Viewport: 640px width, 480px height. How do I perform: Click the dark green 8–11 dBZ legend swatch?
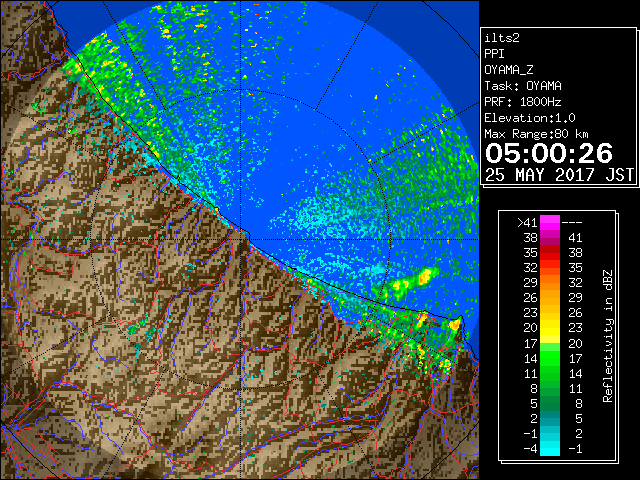click(x=550, y=388)
